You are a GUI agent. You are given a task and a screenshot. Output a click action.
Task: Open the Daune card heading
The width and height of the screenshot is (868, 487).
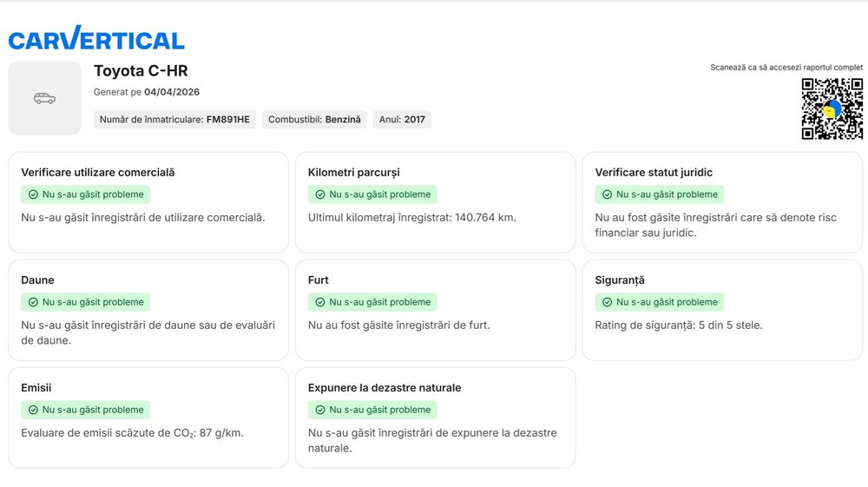pos(37,280)
